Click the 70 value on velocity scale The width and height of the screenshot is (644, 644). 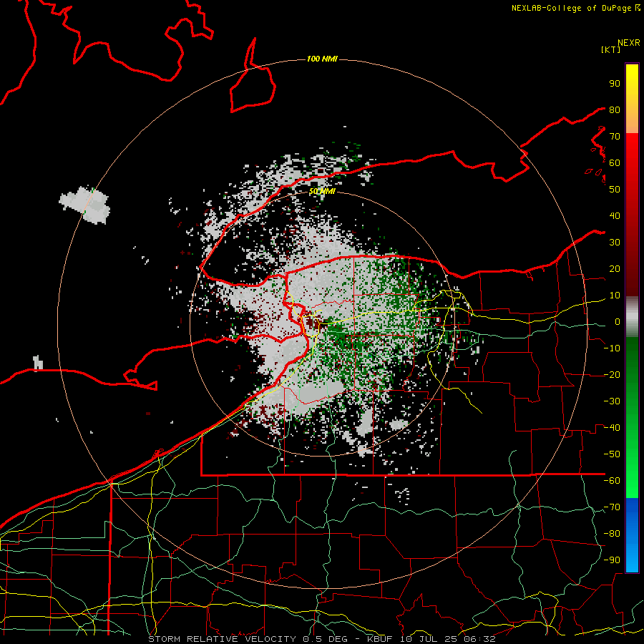point(615,137)
